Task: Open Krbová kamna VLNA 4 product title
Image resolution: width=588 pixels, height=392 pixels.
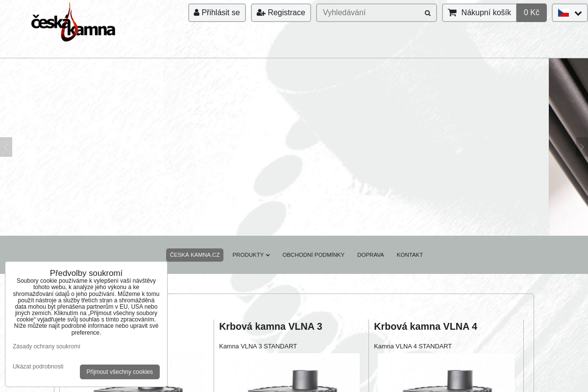Action: tap(425, 326)
